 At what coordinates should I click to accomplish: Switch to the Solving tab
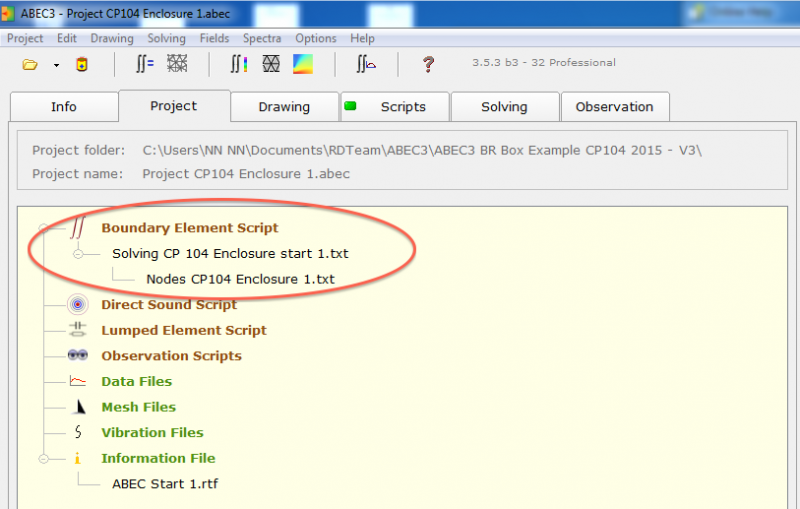point(504,107)
